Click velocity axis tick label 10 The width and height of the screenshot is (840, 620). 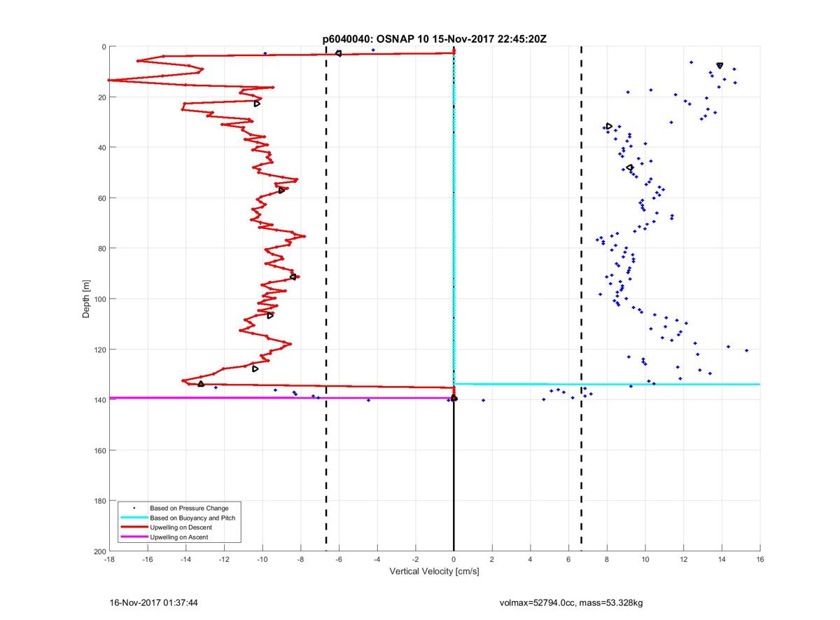[645, 560]
